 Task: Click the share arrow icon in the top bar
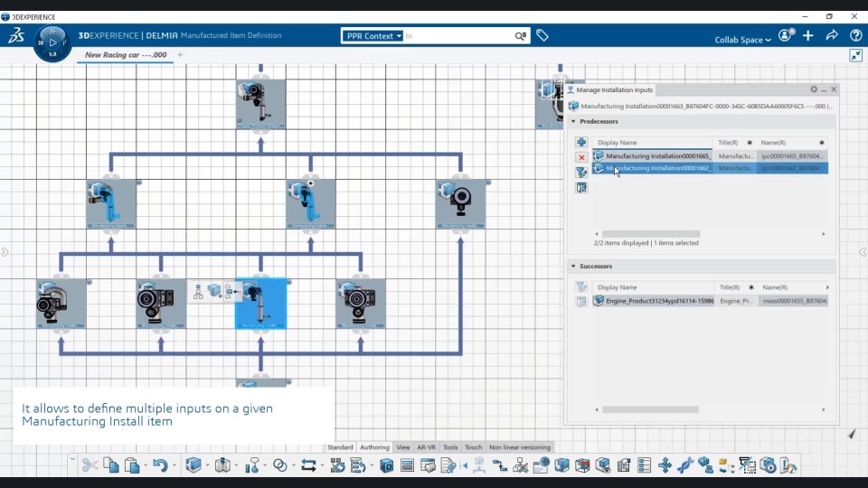click(x=832, y=35)
